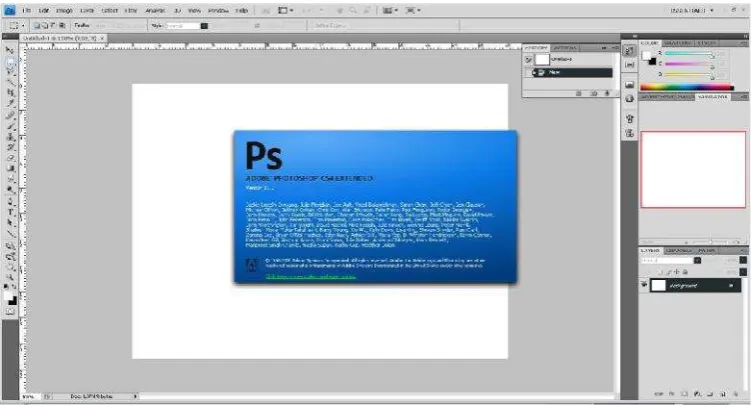Image resolution: width=751 pixels, height=406 pixels.
Task: Select the Horizontal Type tool
Action: 10,212
